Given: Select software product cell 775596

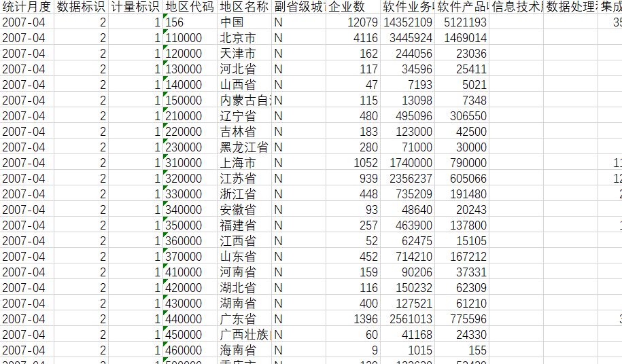Looking at the screenshot, I should point(462,319).
